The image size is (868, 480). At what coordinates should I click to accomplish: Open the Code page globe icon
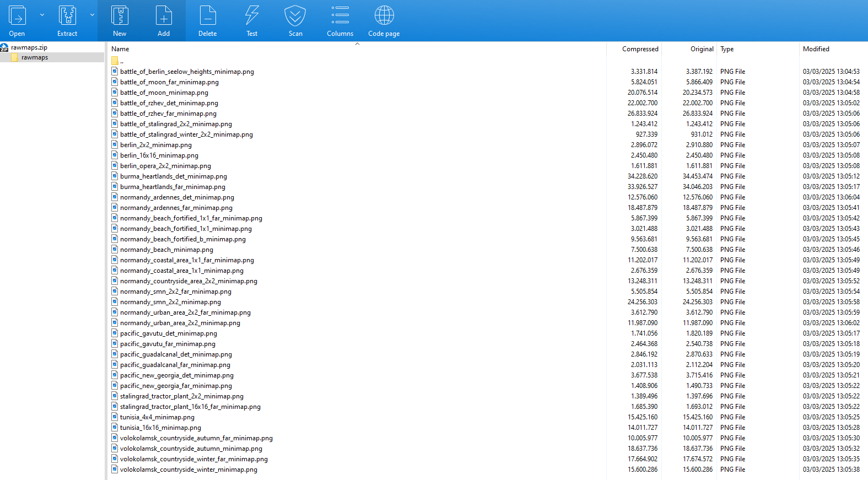point(384,15)
